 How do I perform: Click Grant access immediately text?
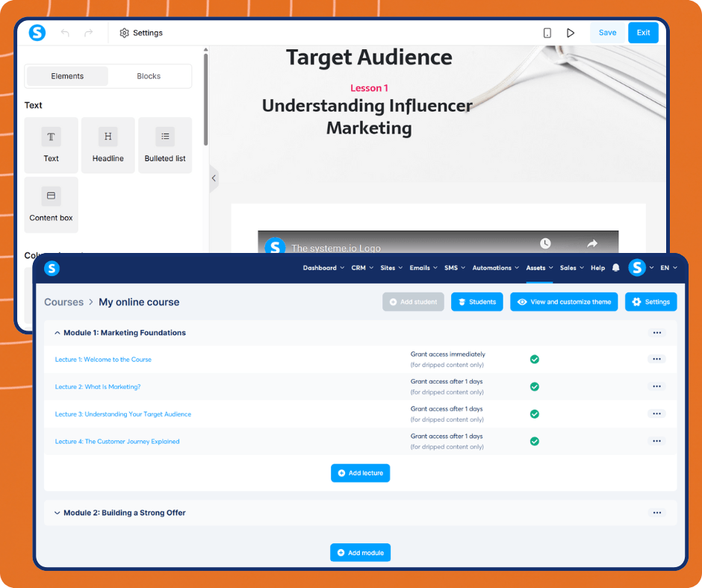447,354
